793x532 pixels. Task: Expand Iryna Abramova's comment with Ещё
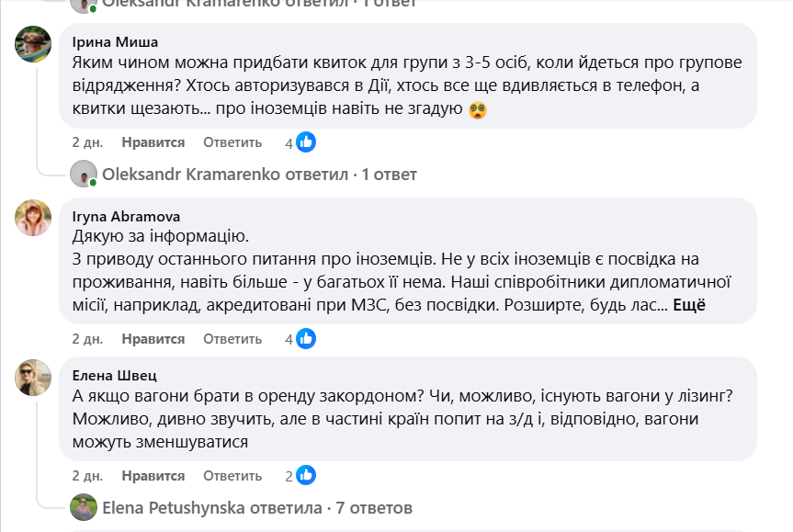point(688,304)
